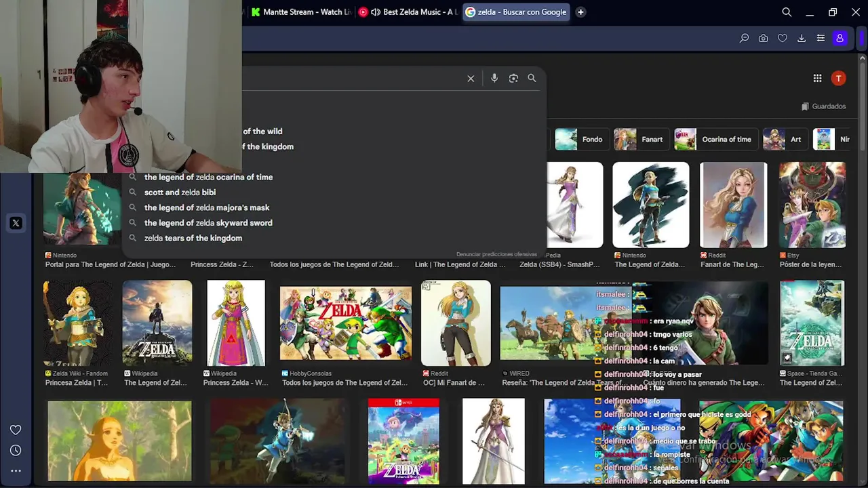The width and height of the screenshot is (868, 488).
Task: Clear the Google search box with X
Action: 471,79
